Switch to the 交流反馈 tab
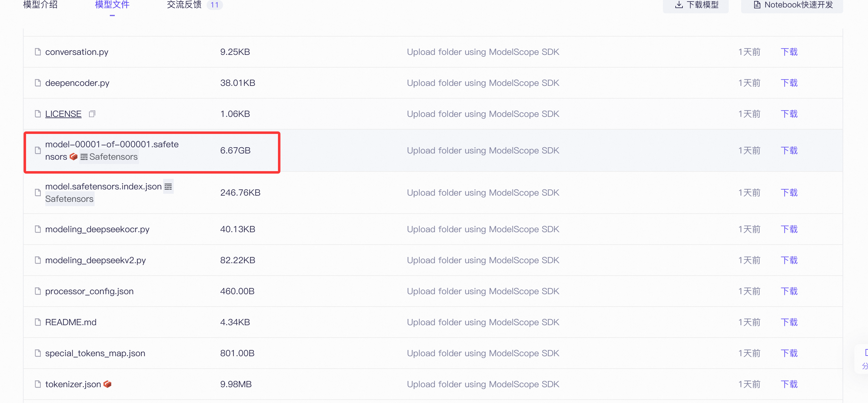 click(184, 5)
